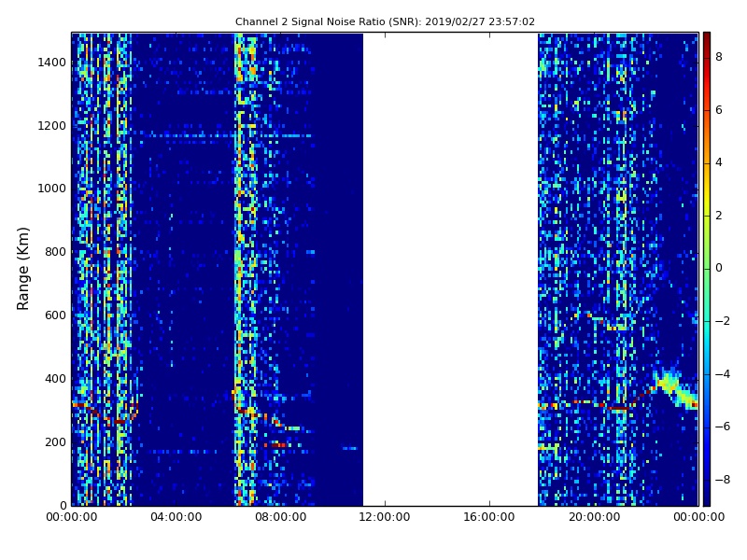The image size is (747, 560).
Task: Select the 200 range tick label
Action: (55, 441)
